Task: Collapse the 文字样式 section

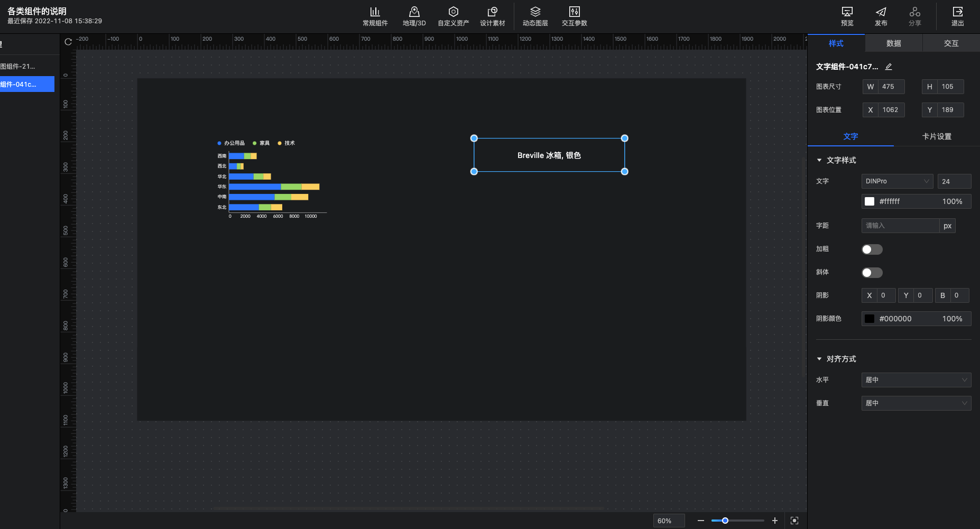Action: point(819,160)
